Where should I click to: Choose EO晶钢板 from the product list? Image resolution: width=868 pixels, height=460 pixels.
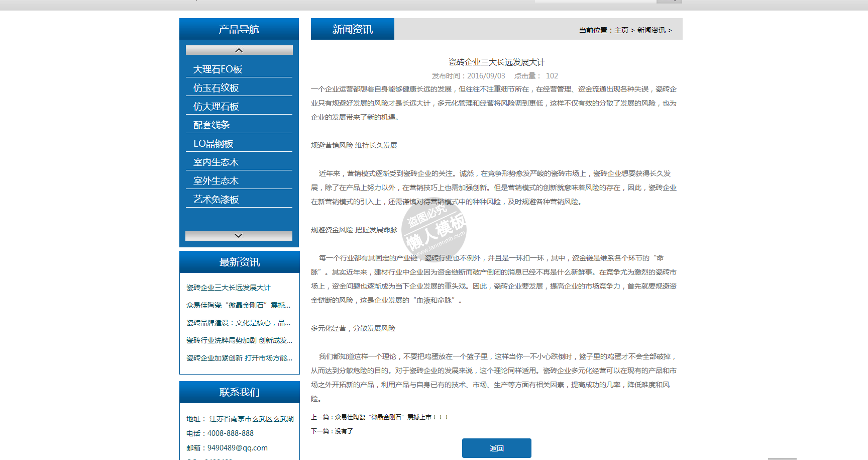pyautogui.click(x=213, y=144)
